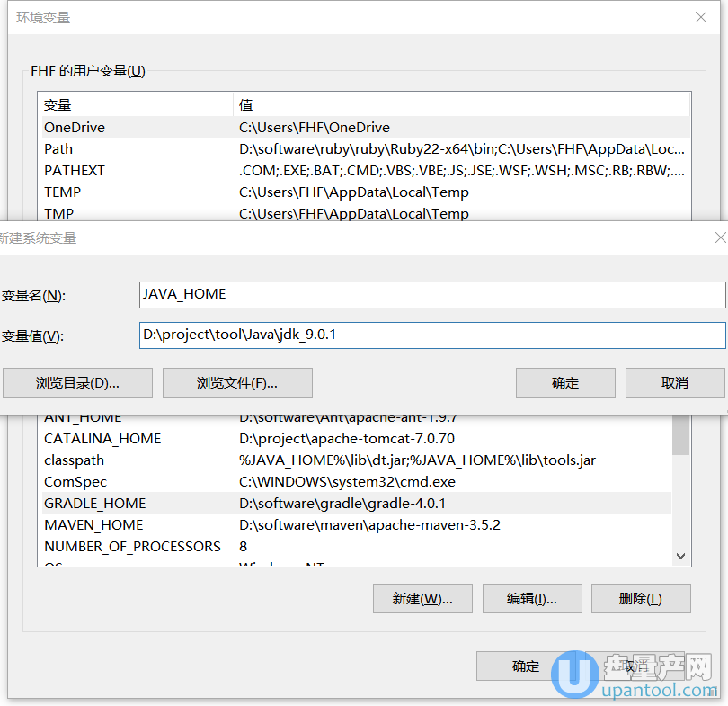
Task: Click 新建(W)... under the system variables list
Action: [422, 599]
